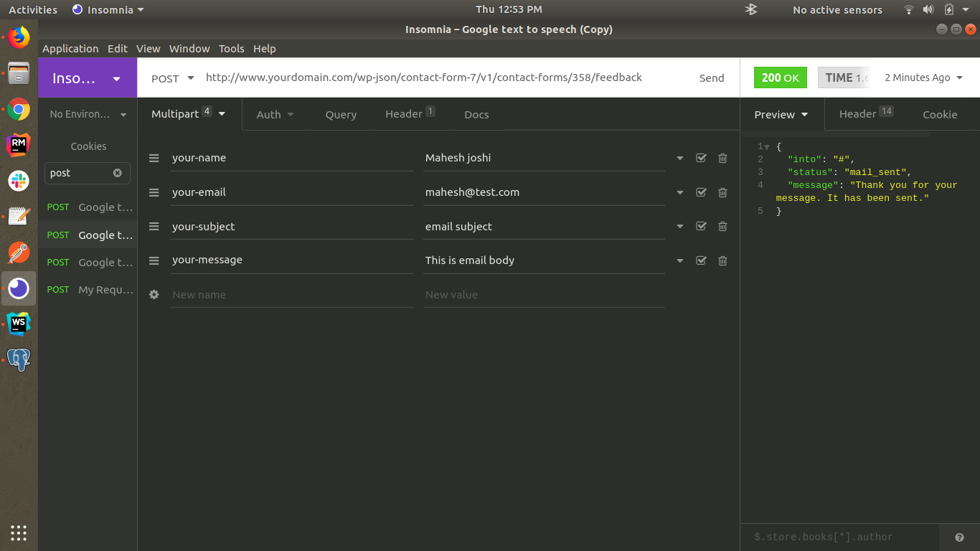Collapse the JSON response at line 1
Image resolution: width=980 pixels, height=551 pixels.
click(767, 147)
